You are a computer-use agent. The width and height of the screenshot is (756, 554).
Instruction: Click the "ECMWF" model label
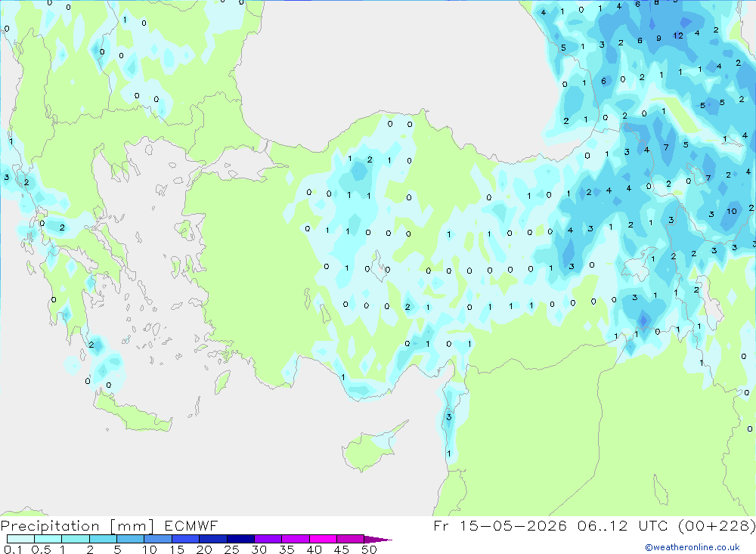[x=191, y=525]
